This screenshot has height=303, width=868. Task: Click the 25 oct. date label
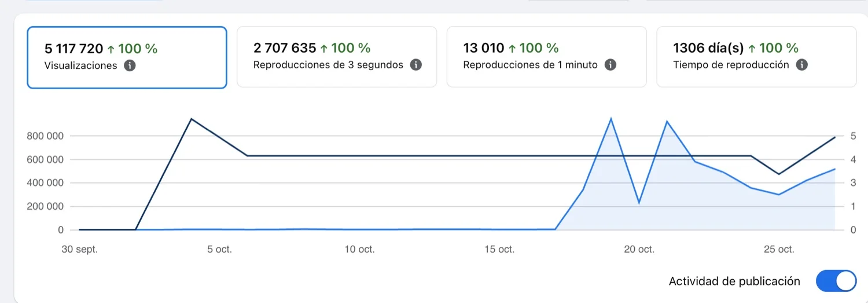pyautogui.click(x=778, y=249)
